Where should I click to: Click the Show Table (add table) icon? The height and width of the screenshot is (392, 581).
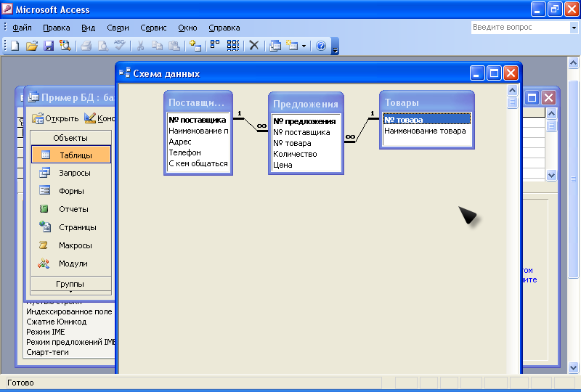point(195,46)
